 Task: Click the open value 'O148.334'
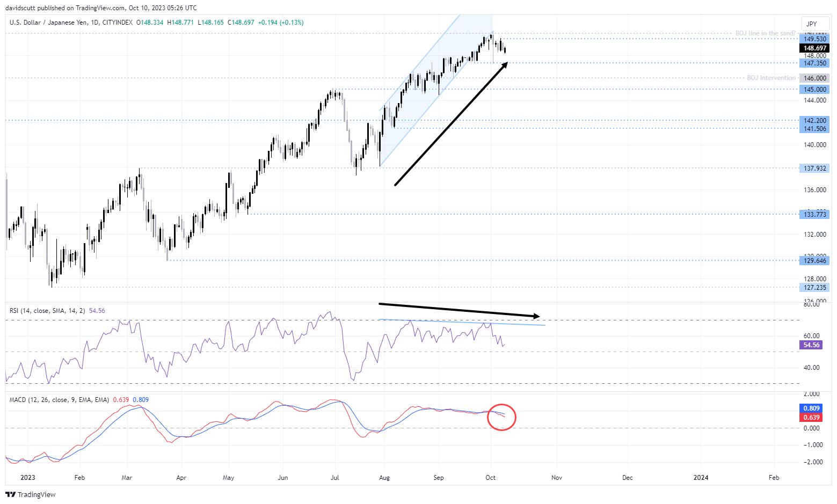click(x=150, y=23)
